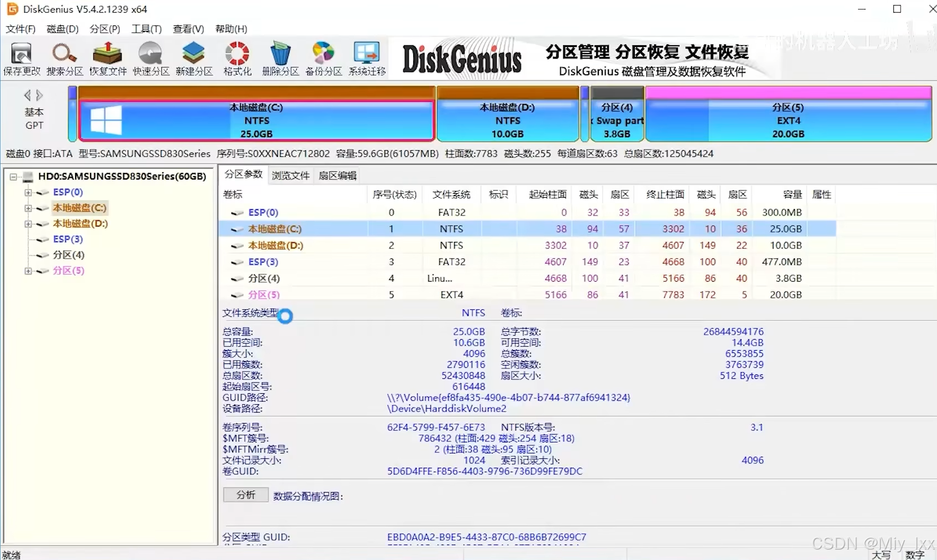Open the 工具(T) menu
This screenshot has height=560, width=937.
(x=146, y=29)
